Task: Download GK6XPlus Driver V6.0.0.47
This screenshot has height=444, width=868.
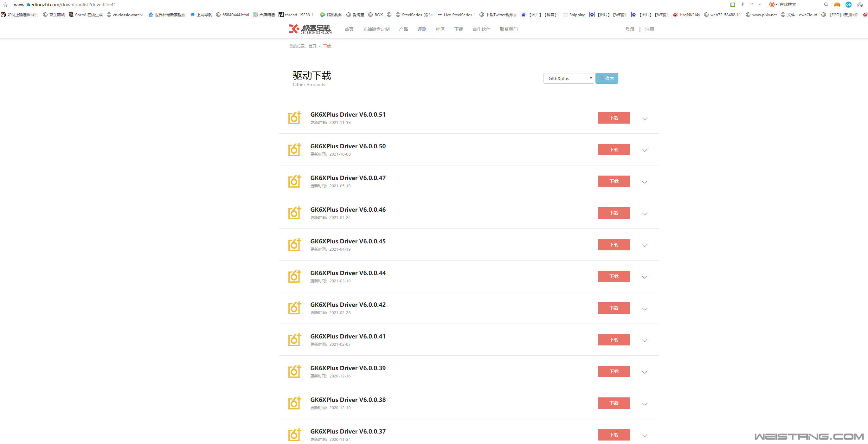Action: [614, 181]
